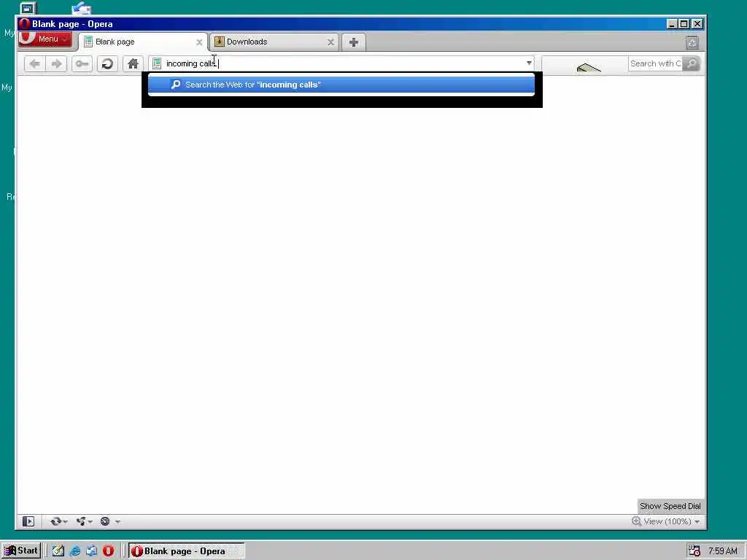
Task: Click the password wand key icon
Action: point(82,64)
